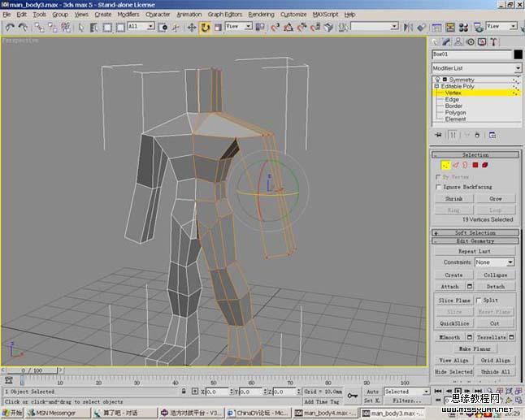Activate the Select and Rotate tool
Screen dimensions: 525x420
coord(205,27)
